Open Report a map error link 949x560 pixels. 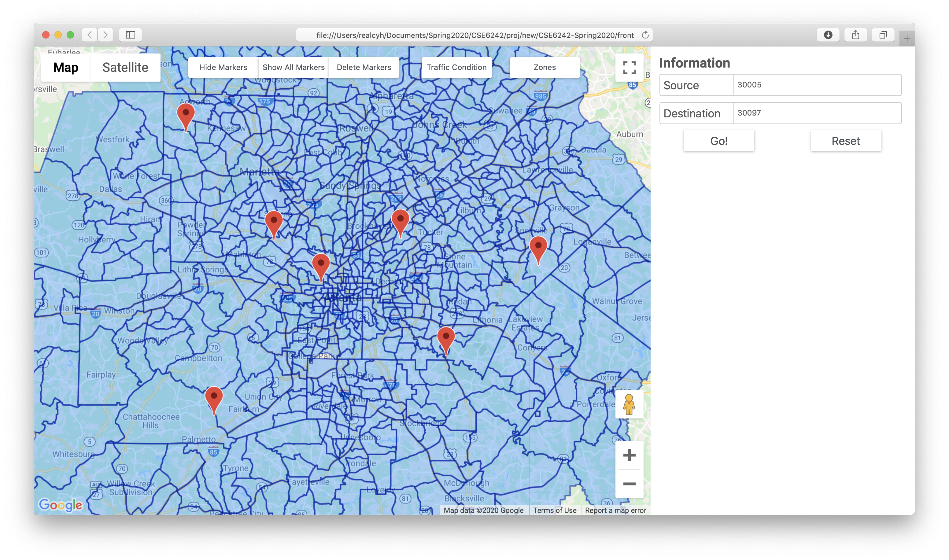point(615,510)
